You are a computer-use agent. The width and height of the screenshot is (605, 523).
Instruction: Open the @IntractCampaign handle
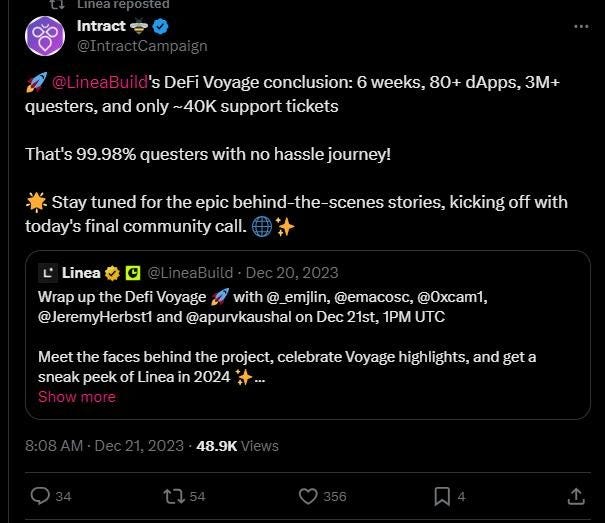141,45
